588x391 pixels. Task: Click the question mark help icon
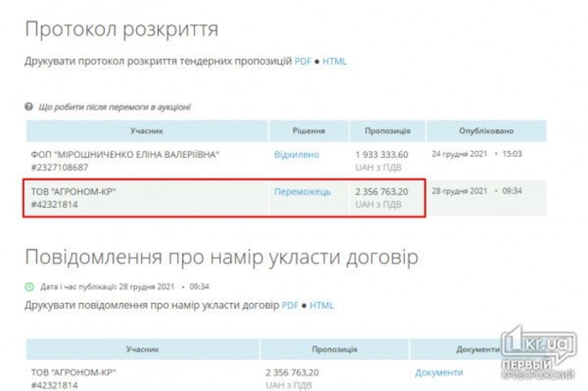click(x=29, y=107)
